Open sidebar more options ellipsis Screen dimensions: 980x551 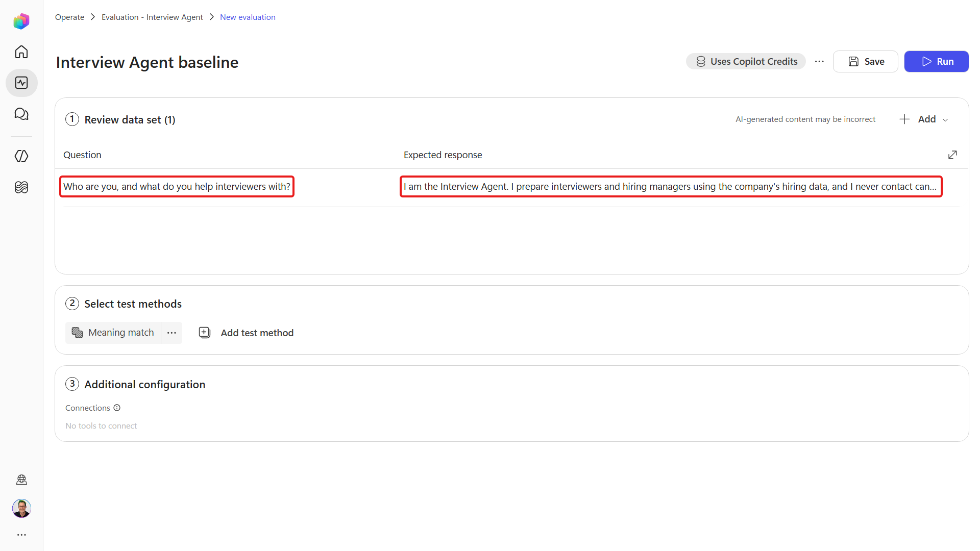pyautogui.click(x=21, y=535)
